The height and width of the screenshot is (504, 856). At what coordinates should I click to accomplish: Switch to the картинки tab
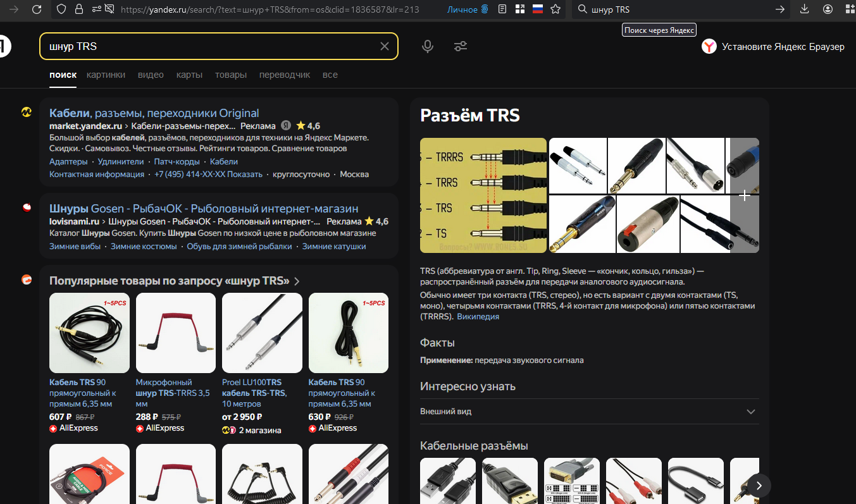[x=106, y=75]
